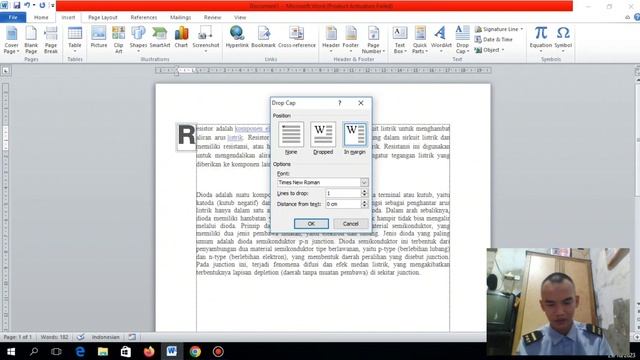The height and width of the screenshot is (360, 640).
Task: Expand the Object insert menu
Action: tap(503, 50)
